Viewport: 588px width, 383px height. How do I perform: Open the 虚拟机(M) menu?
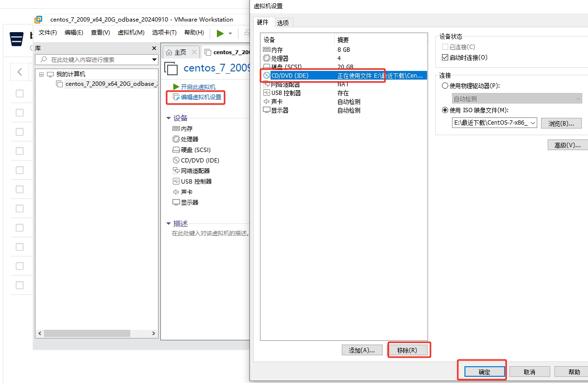(131, 33)
